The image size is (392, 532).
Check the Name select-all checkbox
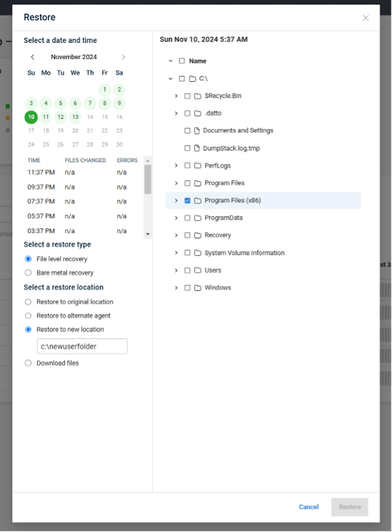(182, 61)
